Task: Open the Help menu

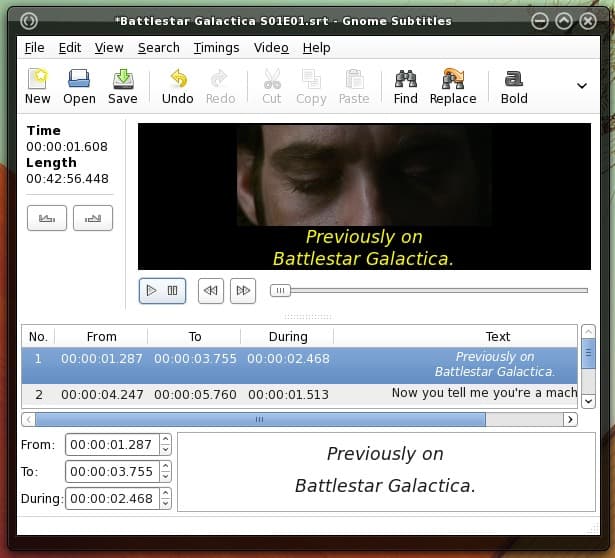Action: (x=317, y=48)
